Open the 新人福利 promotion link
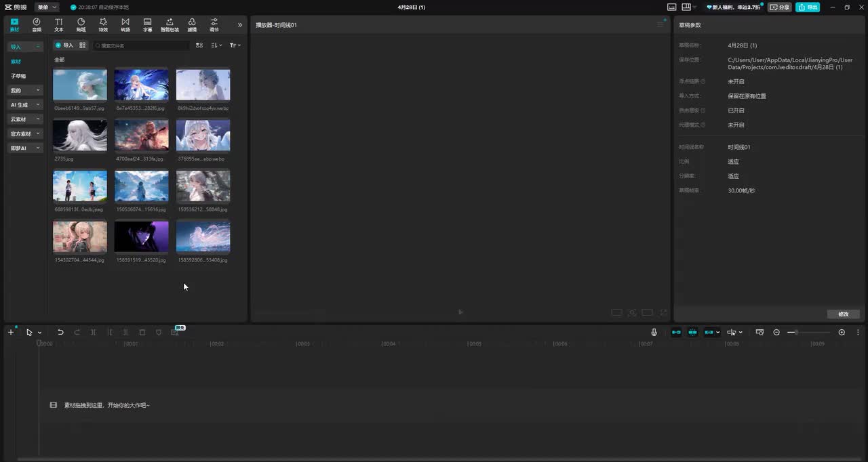Image resolution: width=868 pixels, height=462 pixels. point(734,7)
